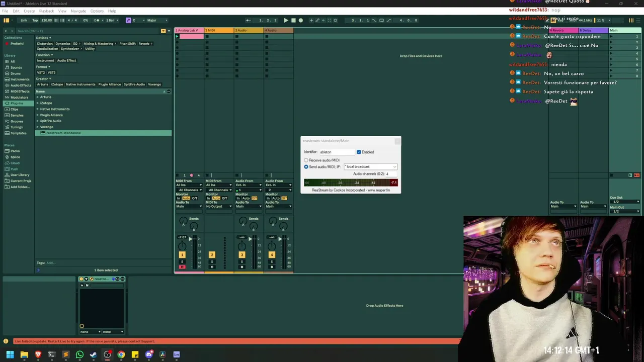Toggle the reastream device activator on/off
Viewport: 644px width, 362px height.
[x=82, y=279]
